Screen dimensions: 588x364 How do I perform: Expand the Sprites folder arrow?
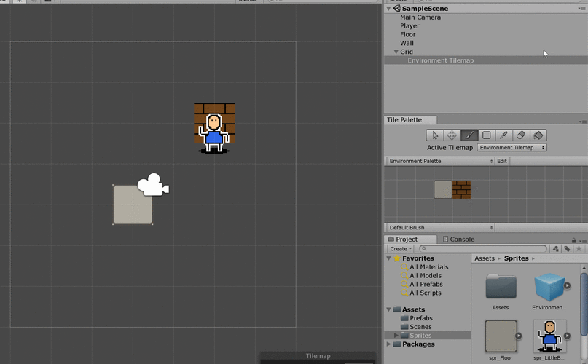396,335
